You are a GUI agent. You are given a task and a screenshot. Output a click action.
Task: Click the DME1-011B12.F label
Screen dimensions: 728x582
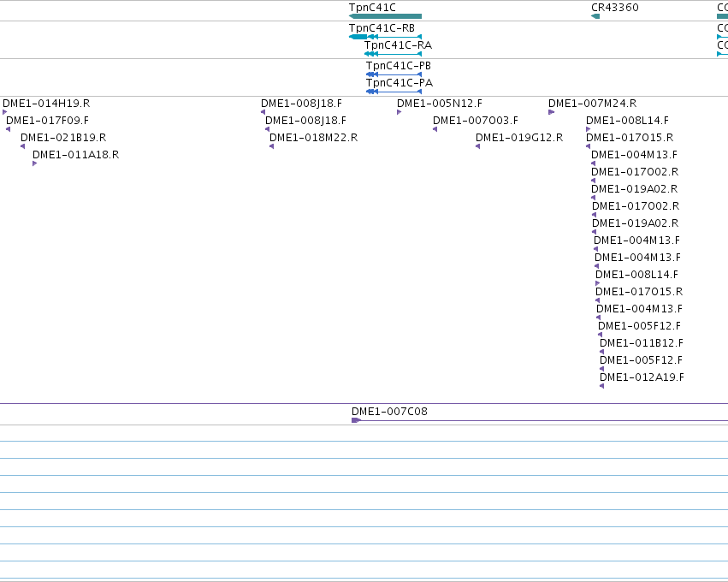pos(642,343)
